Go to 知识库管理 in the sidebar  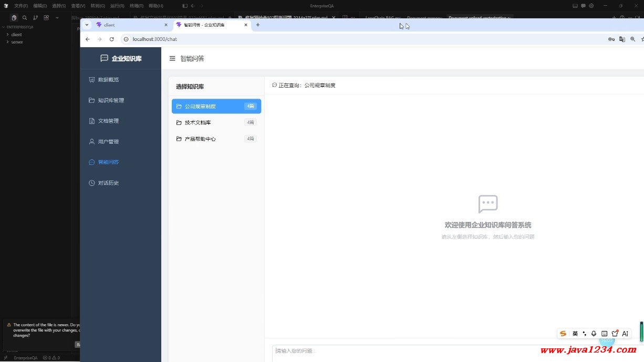coord(111,100)
